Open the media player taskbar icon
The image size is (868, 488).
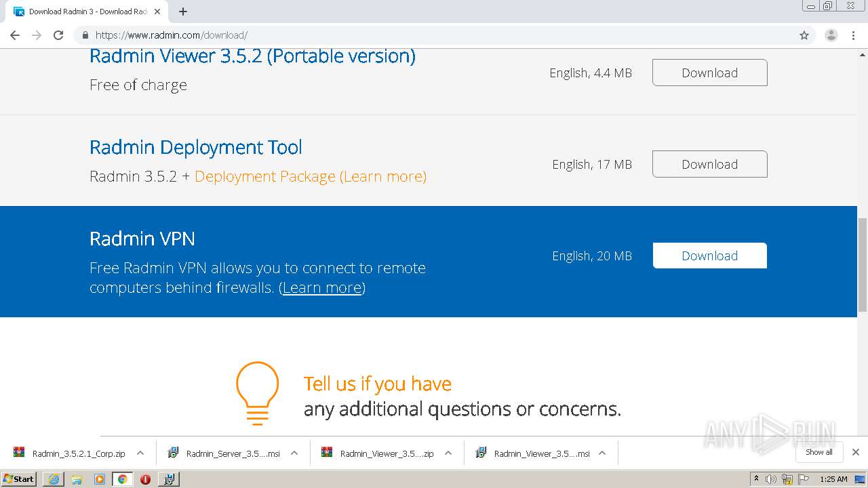(x=100, y=479)
